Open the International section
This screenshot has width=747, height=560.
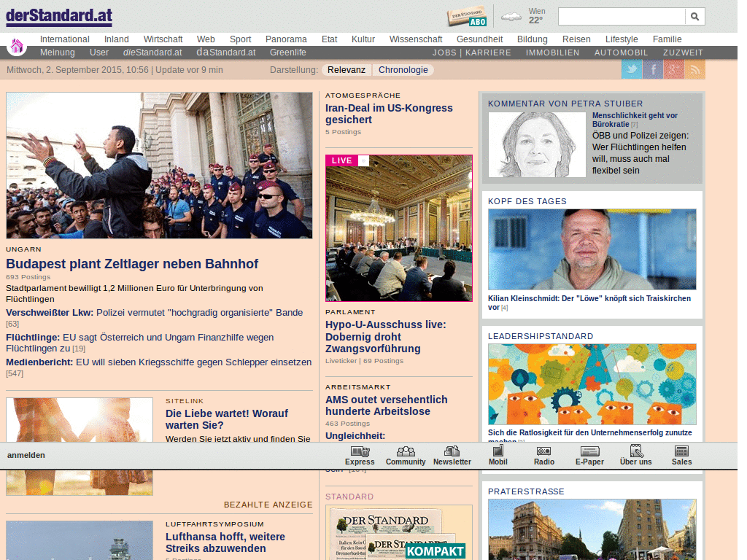[x=65, y=39]
